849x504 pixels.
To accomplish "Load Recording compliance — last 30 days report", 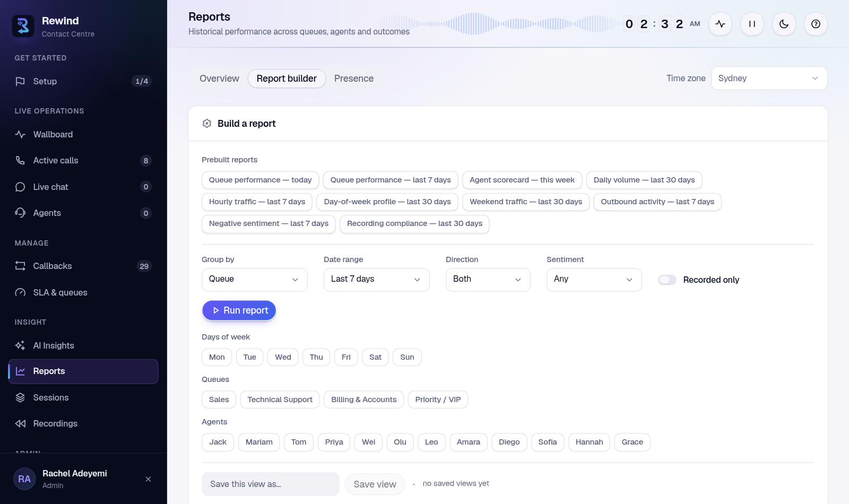I will [414, 223].
